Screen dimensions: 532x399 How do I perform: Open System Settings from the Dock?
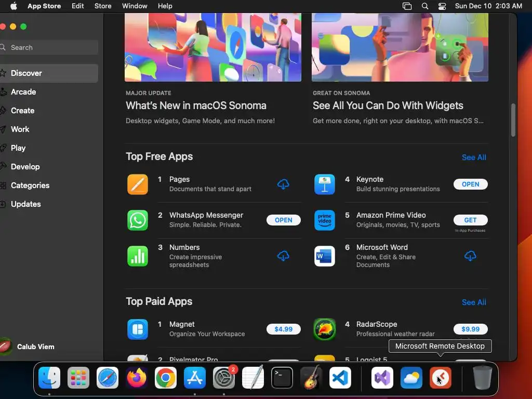click(224, 378)
